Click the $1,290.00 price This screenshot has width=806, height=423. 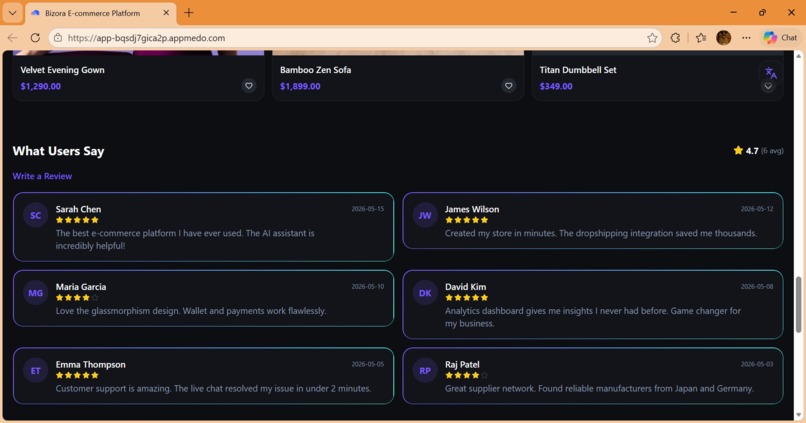tap(41, 86)
